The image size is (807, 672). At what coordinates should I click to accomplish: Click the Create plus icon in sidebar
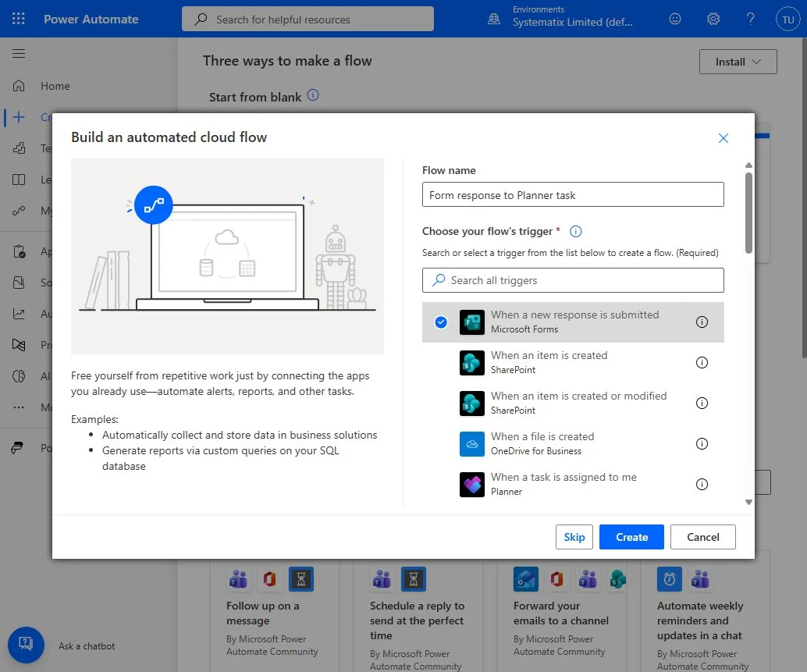tap(19, 117)
